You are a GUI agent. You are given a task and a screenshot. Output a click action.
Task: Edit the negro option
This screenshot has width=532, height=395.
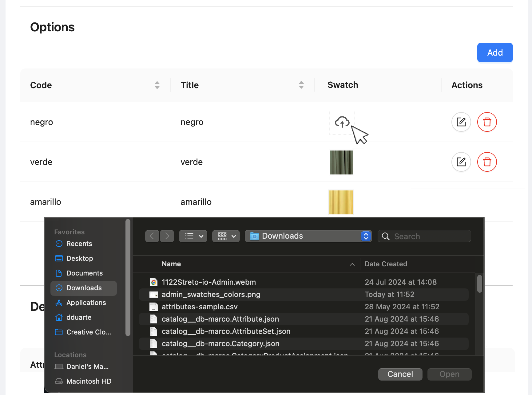pos(461,122)
